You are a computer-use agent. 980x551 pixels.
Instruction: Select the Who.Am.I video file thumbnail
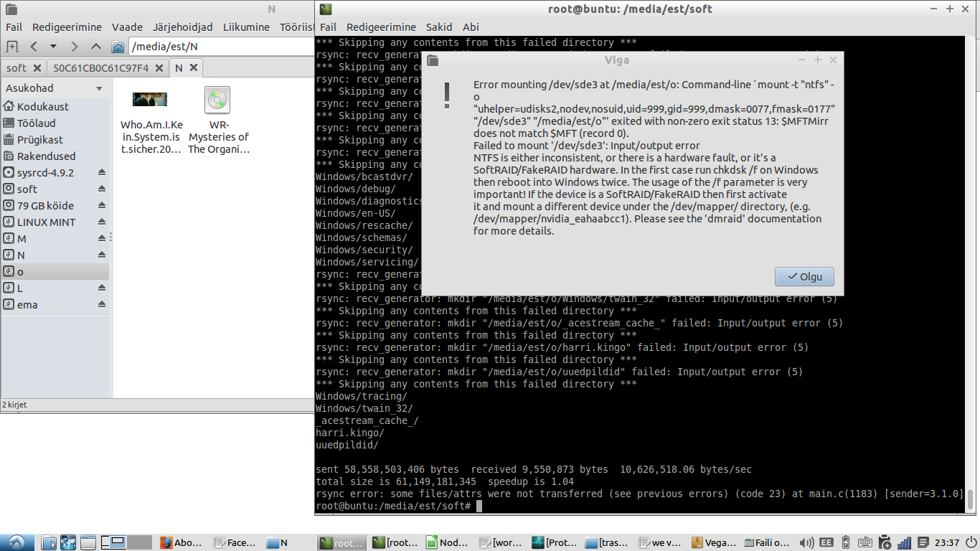(x=150, y=99)
